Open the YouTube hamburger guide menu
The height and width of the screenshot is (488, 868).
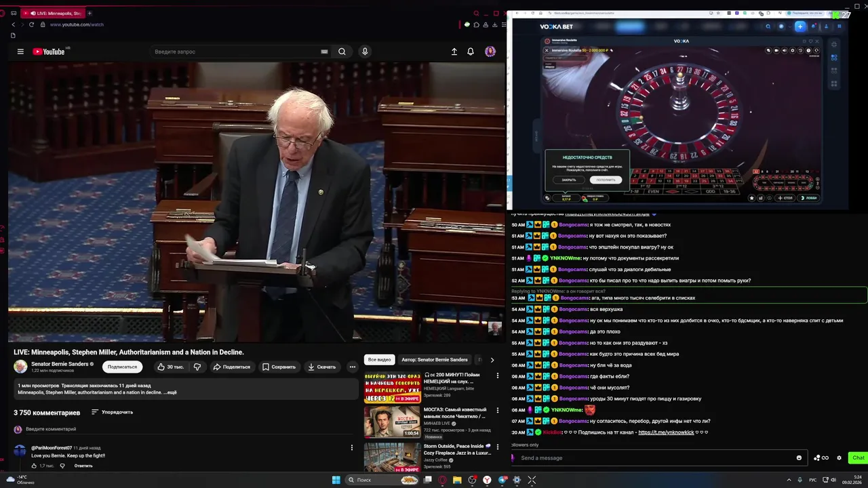20,52
